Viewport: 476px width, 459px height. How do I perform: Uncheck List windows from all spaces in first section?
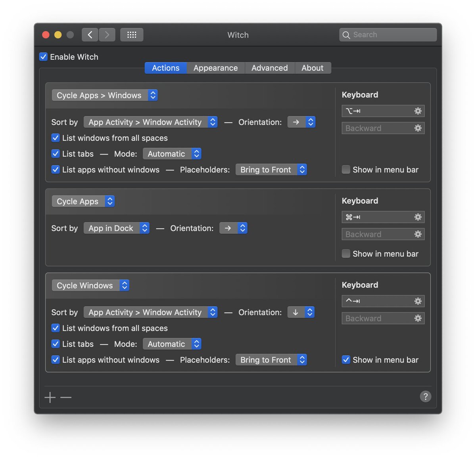[x=56, y=138]
